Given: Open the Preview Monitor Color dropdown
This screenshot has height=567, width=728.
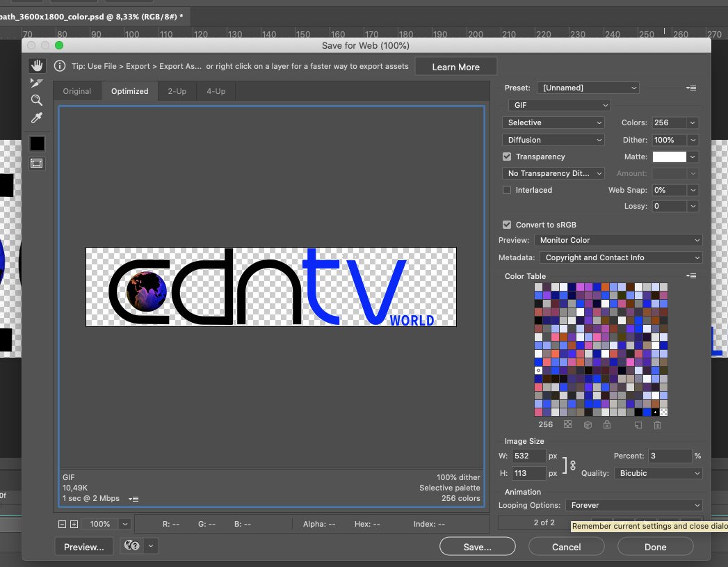Looking at the screenshot, I should (618, 240).
